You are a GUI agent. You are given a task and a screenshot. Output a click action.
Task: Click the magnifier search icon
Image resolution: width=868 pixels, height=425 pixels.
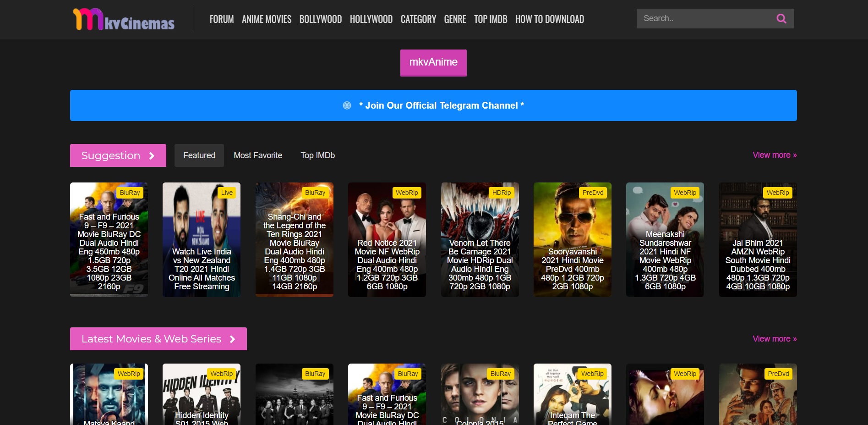tap(781, 18)
